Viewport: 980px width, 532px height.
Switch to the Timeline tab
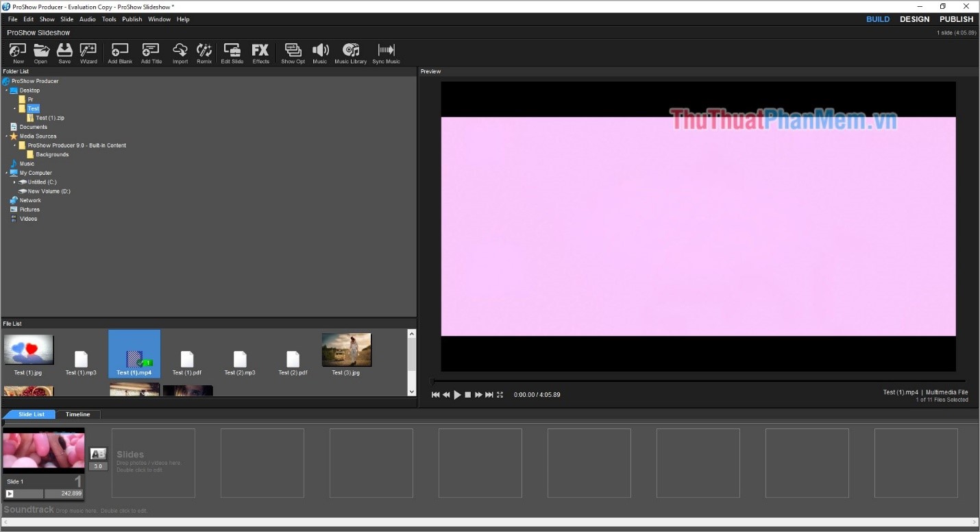(x=77, y=414)
